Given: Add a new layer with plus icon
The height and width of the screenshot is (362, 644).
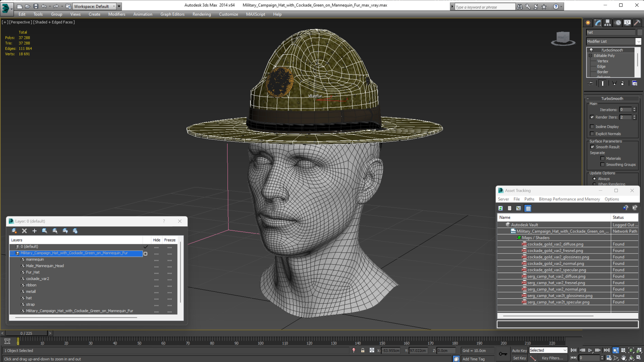Looking at the screenshot, I should 35,231.
